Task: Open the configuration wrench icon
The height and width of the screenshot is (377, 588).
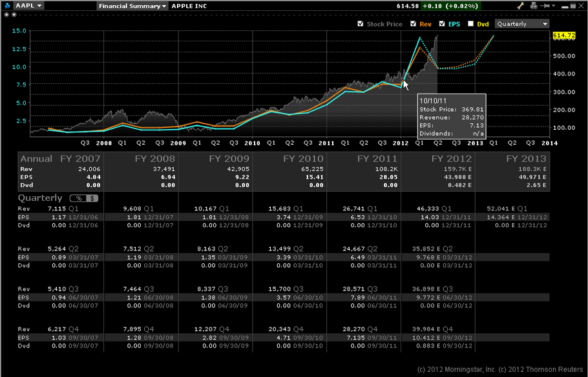Action: coord(521,6)
